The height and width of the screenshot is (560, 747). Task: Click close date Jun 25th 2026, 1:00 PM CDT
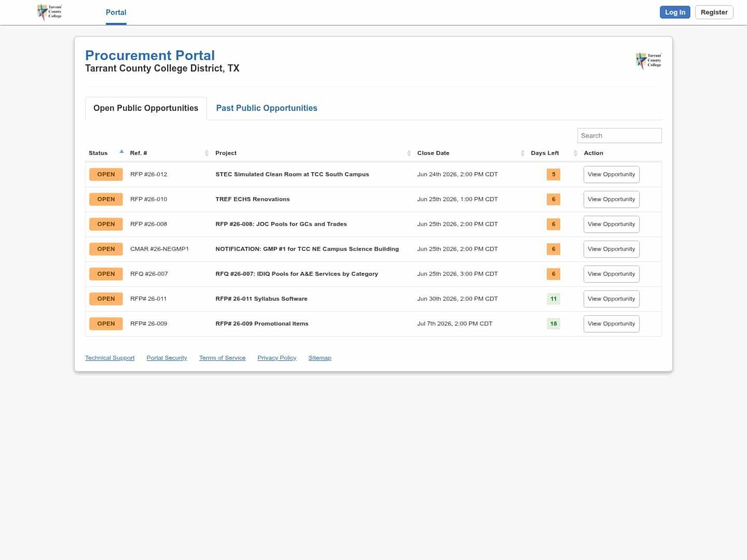tap(458, 200)
